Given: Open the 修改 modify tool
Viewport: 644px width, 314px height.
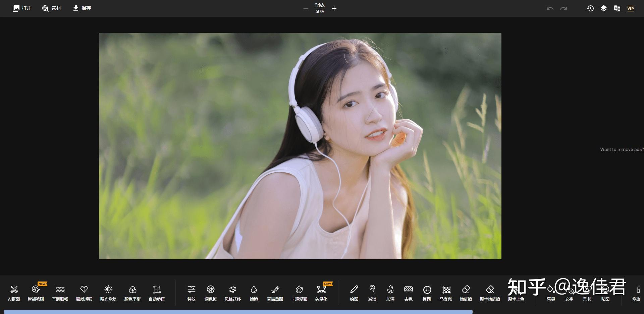Looking at the screenshot, I should point(636,293).
